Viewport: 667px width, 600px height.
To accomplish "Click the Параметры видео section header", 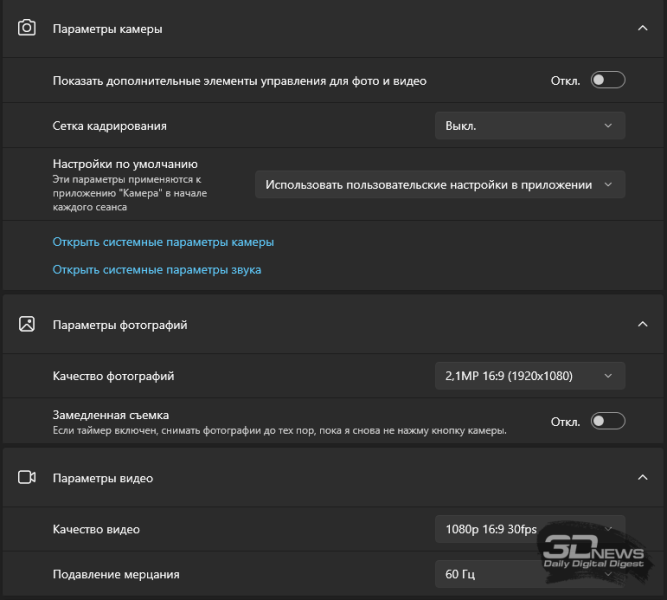I will [103, 479].
